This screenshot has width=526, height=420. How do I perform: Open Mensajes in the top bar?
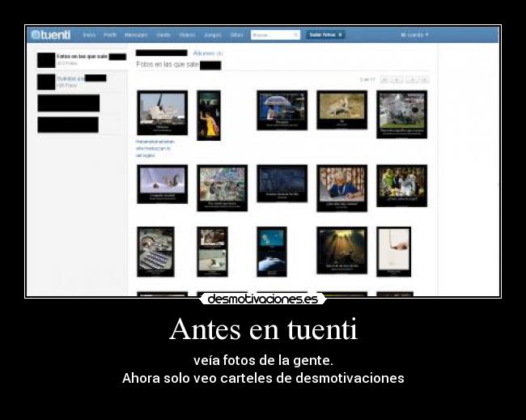point(136,35)
